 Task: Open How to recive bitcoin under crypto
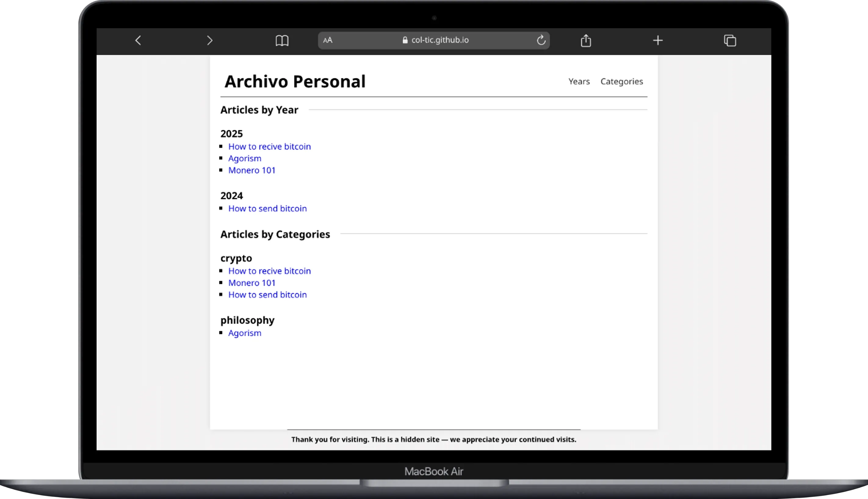click(269, 271)
